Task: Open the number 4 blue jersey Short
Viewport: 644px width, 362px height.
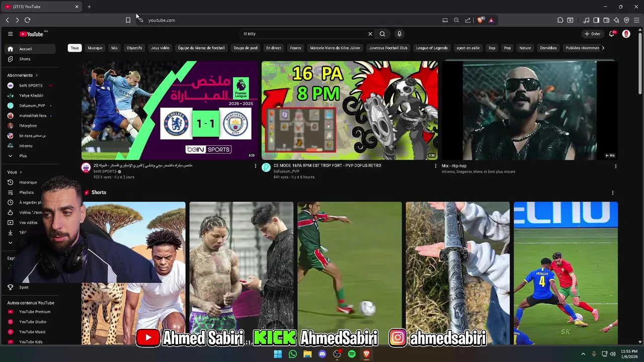Action: tap(566, 273)
